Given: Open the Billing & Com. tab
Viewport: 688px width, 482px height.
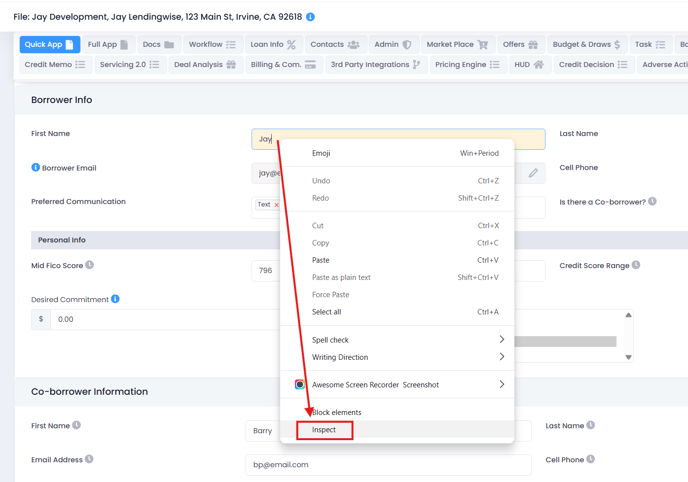Looking at the screenshot, I should pyautogui.click(x=284, y=64).
